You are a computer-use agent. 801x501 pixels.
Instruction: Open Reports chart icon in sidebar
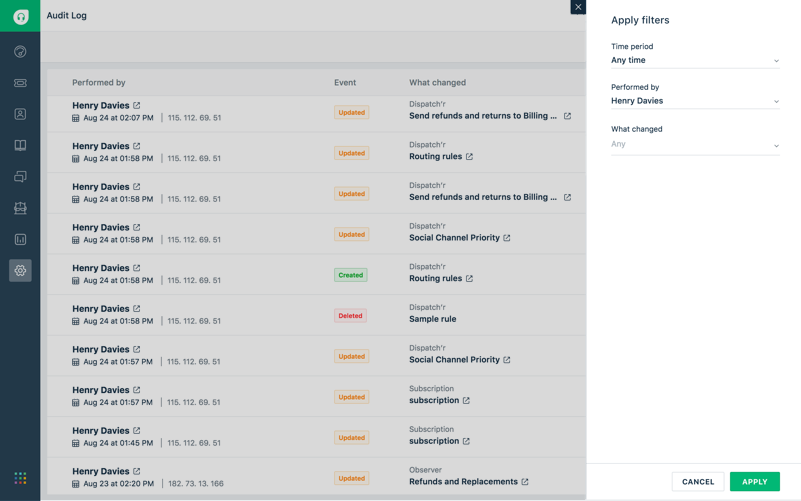click(x=20, y=239)
